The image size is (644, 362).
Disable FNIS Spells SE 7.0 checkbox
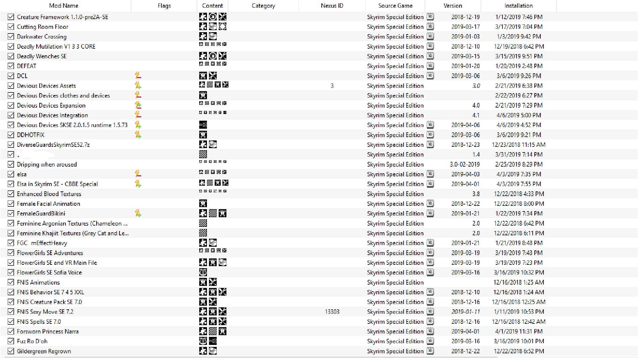[11, 321]
